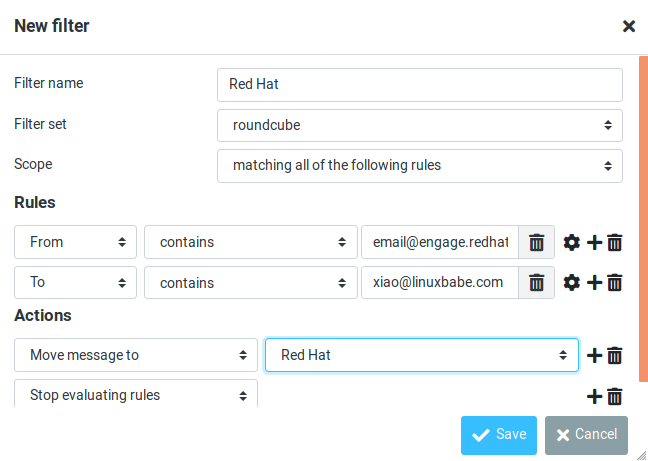
Task: Save the new filter
Action: [499, 435]
